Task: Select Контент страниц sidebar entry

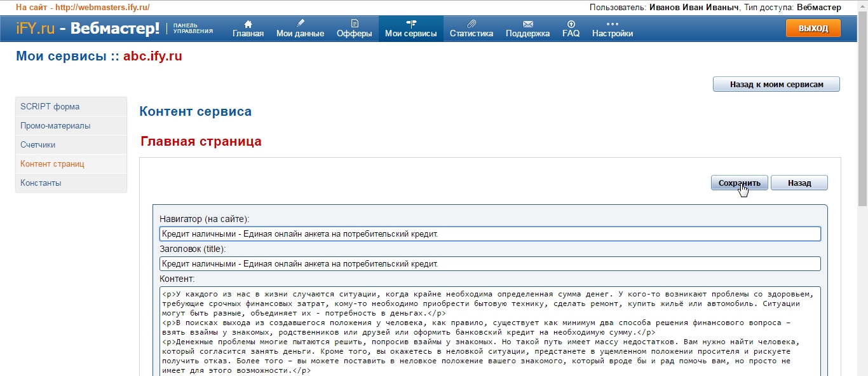Action: pyautogui.click(x=52, y=164)
